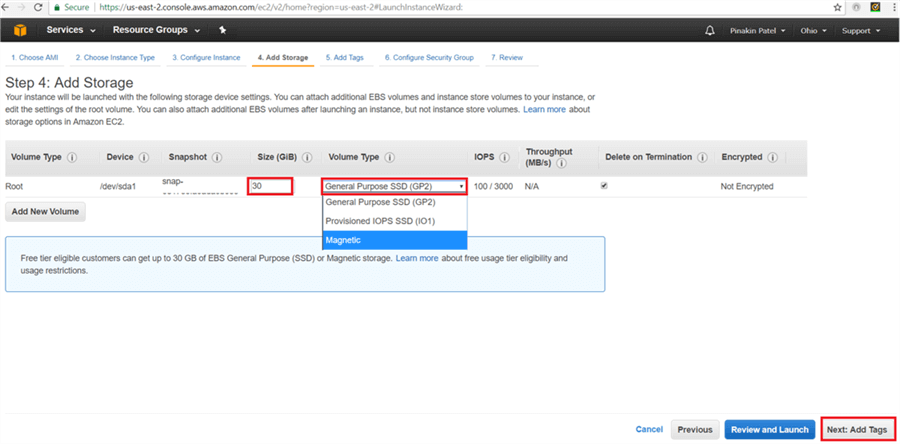The width and height of the screenshot is (900, 444).
Task: Click the Delete on Termination info icon
Action: (x=702, y=157)
